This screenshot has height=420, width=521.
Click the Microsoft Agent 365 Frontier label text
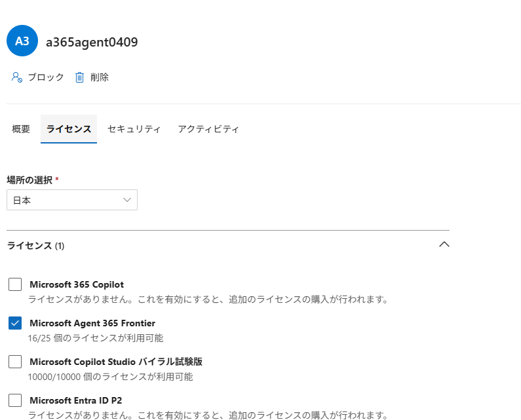click(x=92, y=323)
